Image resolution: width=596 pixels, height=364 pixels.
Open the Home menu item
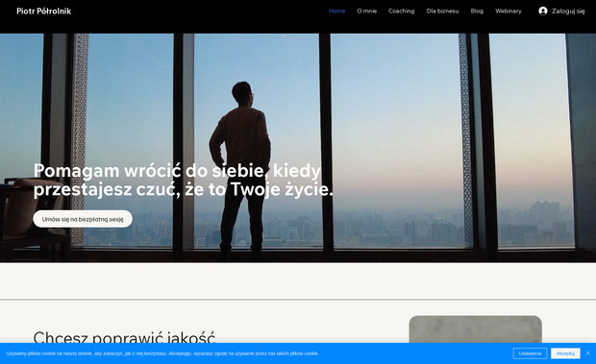336,11
